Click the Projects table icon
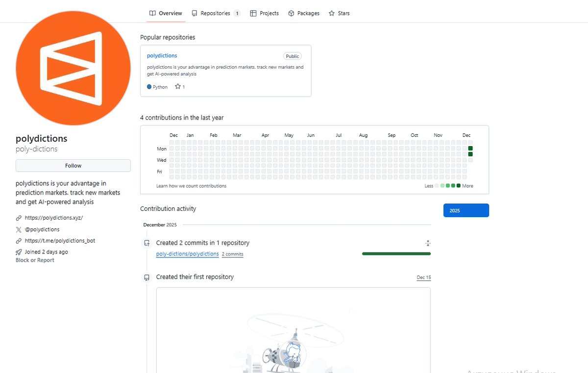Image resolution: width=588 pixels, height=373 pixels. (x=253, y=13)
